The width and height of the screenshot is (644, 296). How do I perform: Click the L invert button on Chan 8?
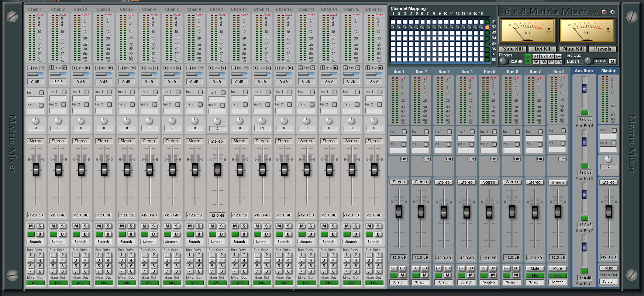[189, 68]
